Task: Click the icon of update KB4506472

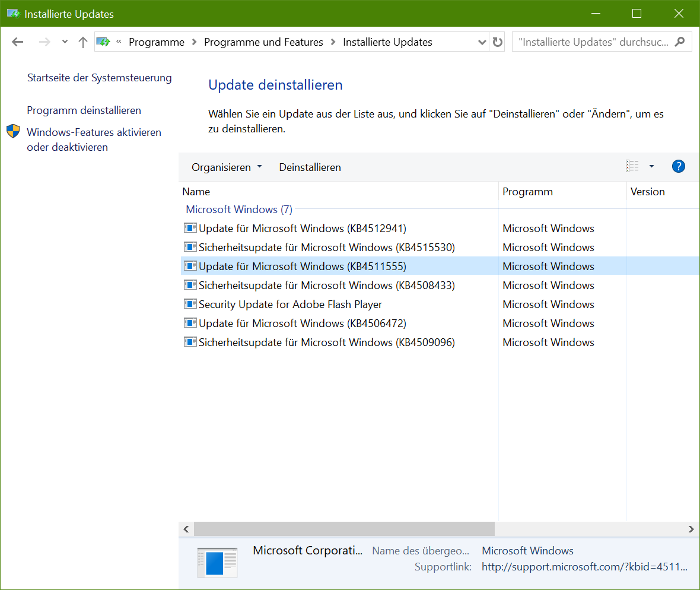Action: click(x=190, y=323)
